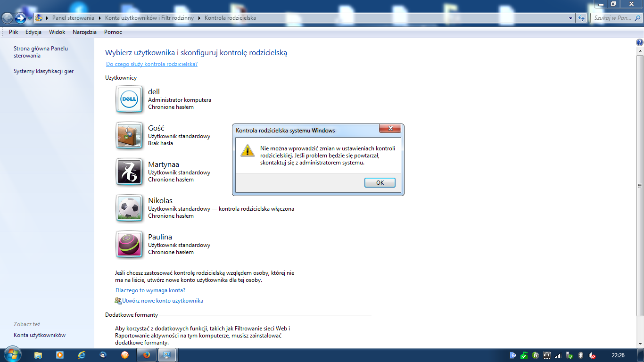This screenshot has width=644, height=362.
Task: Select the Martynaa user avatar
Action: 129,172
